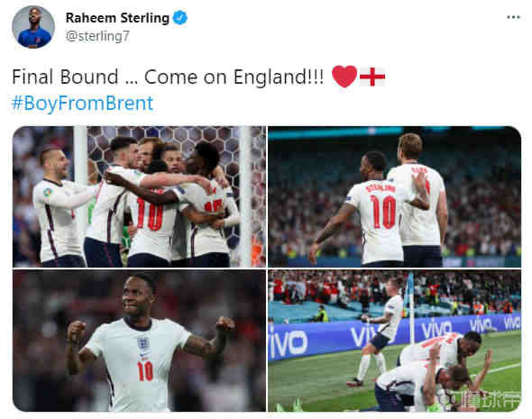Click the watermark logo on bottom photo

coord(482,400)
